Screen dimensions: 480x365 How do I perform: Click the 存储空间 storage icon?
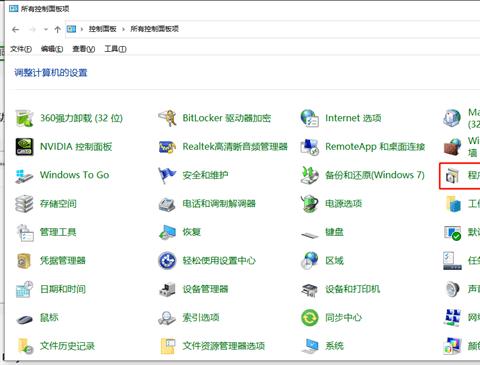pyautogui.click(x=24, y=204)
